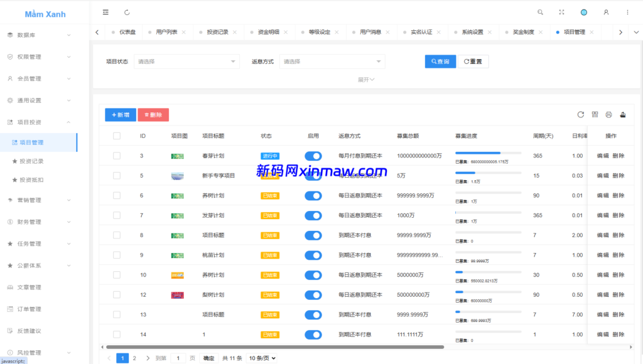Toggle 启用 switch for 发芽计划

click(x=313, y=216)
